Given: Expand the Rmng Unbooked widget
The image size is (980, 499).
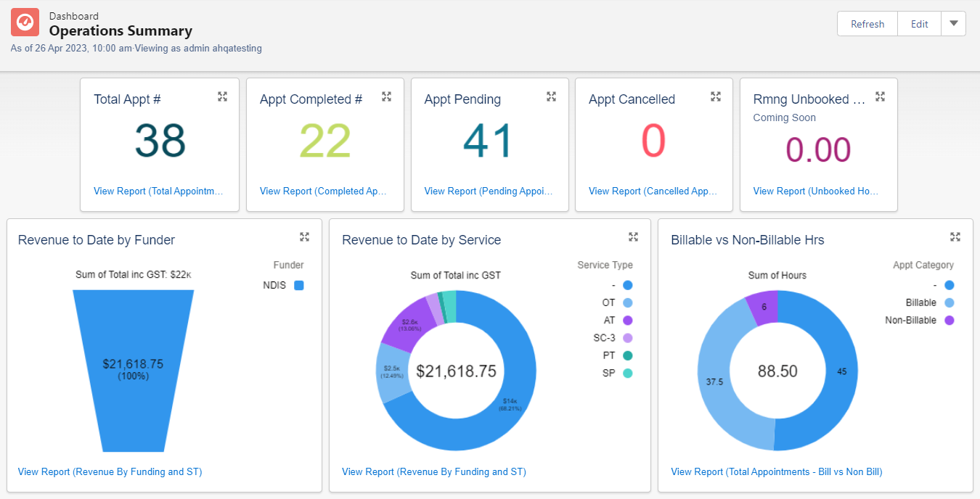Looking at the screenshot, I should pos(880,96).
